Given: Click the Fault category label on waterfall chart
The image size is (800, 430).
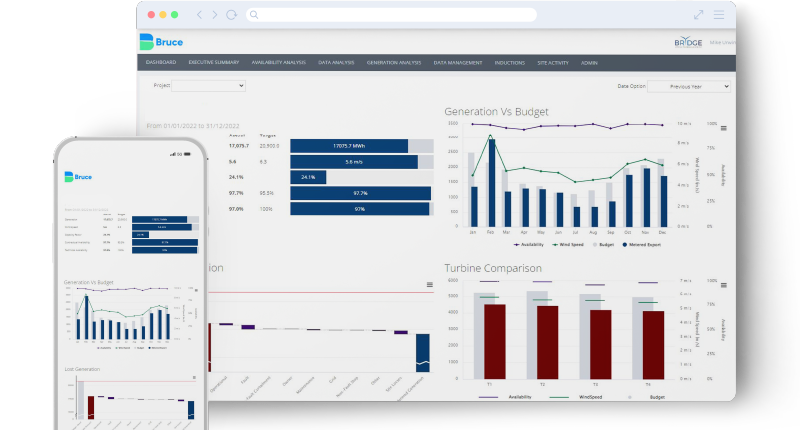Looking at the screenshot, I should point(245,380).
